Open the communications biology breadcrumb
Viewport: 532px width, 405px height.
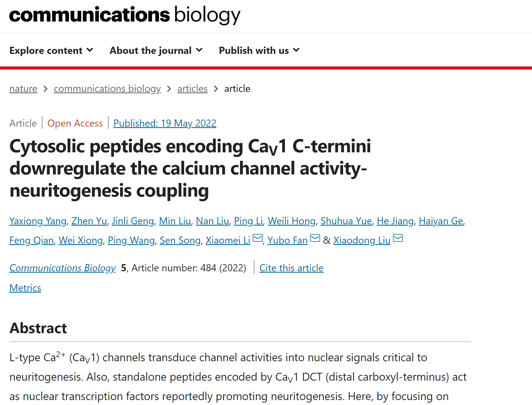tap(107, 89)
